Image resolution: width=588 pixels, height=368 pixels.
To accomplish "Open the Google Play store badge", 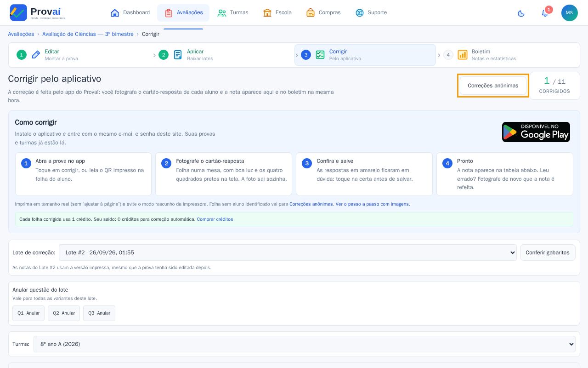I will [x=536, y=132].
